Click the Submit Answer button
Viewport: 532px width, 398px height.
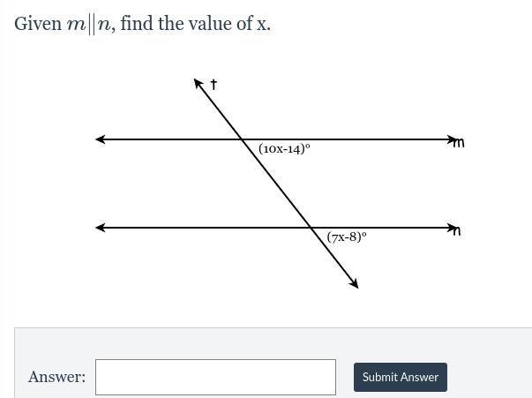point(401,377)
